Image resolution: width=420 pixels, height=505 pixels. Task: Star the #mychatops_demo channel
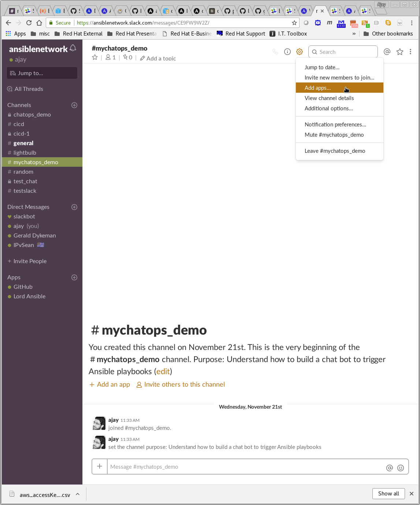click(x=95, y=58)
